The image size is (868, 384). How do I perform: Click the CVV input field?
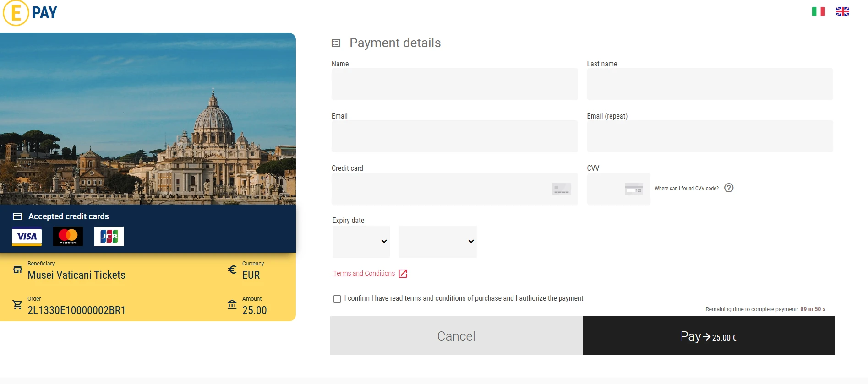pyautogui.click(x=618, y=189)
